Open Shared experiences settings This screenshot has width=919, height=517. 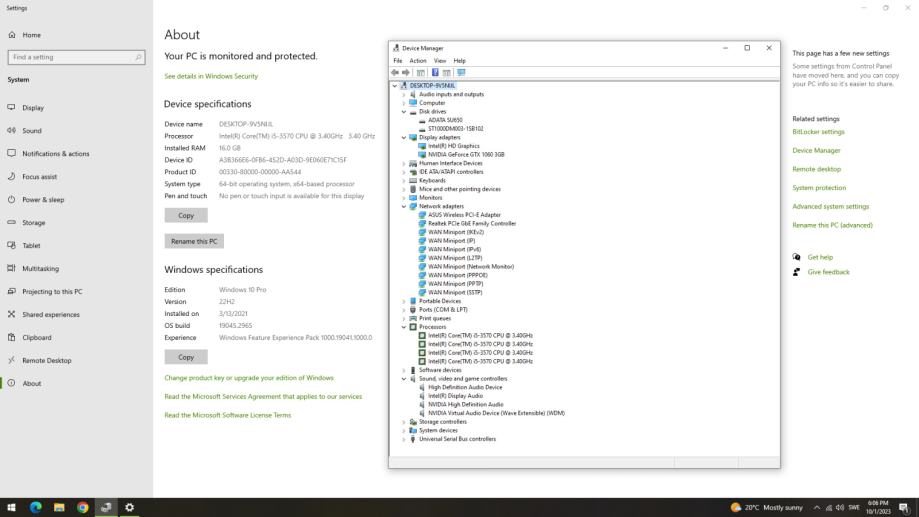(50, 314)
